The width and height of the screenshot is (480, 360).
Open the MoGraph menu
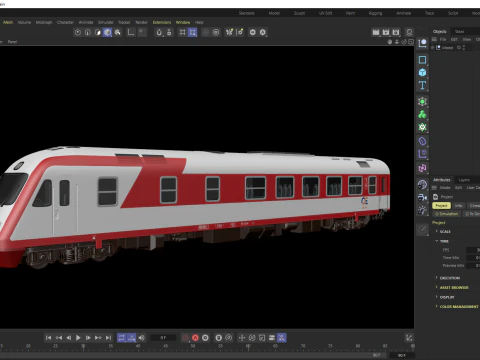(x=44, y=22)
